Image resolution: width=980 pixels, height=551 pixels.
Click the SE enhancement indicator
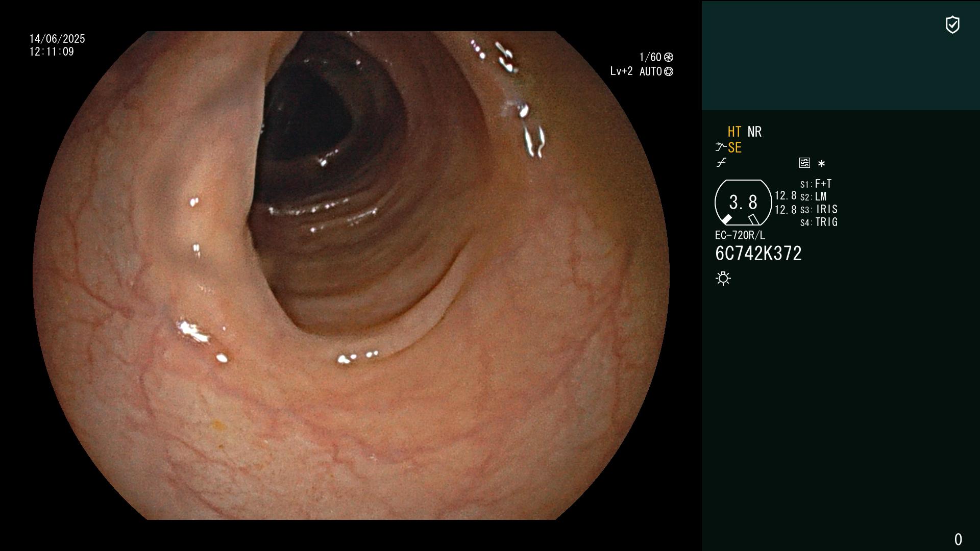(734, 147)
